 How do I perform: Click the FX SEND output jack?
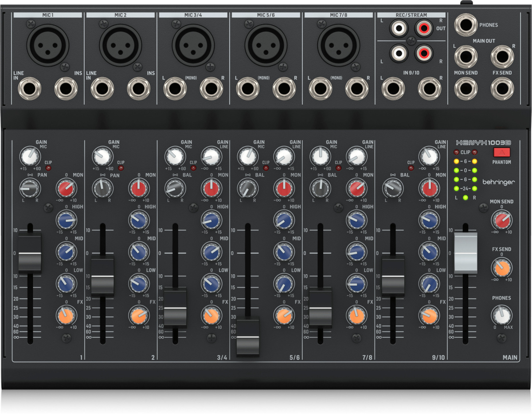pos(502,88)
